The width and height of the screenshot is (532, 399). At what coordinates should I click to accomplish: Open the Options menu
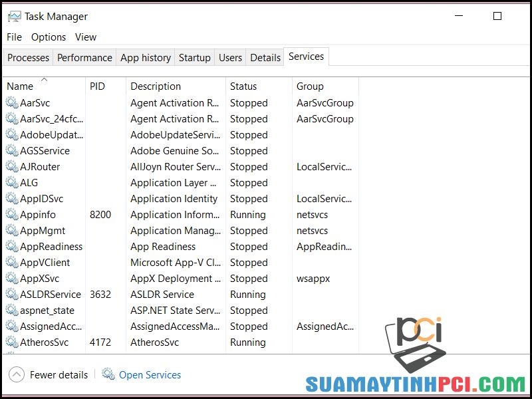point(49,37)
